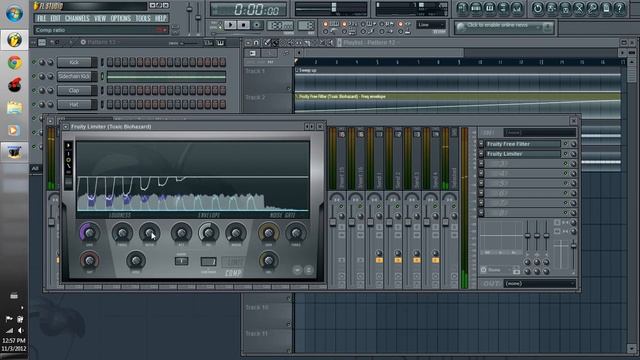Open the mixer shortcut icon
Viewport: 640px width, 360px height.
517,8
